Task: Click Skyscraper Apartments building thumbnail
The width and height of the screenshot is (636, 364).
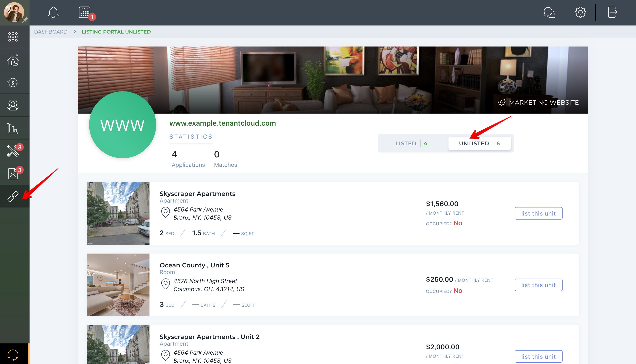Action: 118,213
